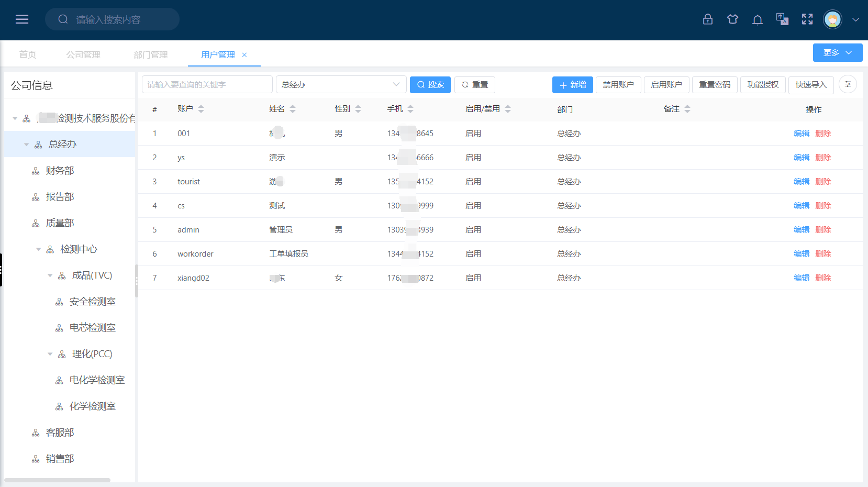This screenshot has height=487, width=868.
Task: Open the notifications bell icon
Action: (x=758, y=20)
